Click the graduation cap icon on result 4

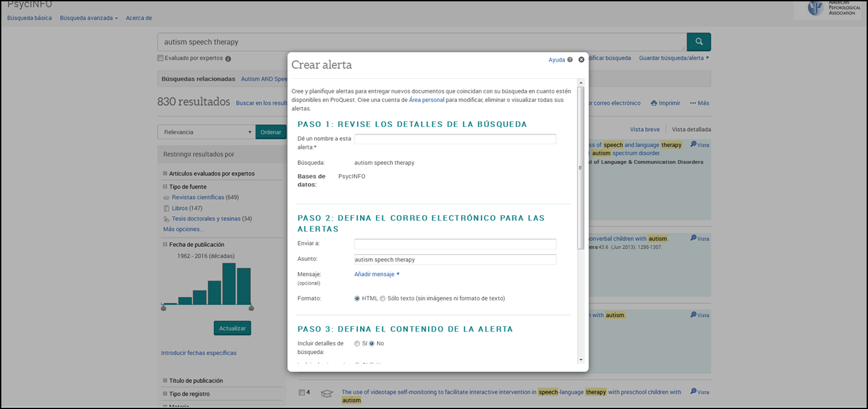coord(326,393)
